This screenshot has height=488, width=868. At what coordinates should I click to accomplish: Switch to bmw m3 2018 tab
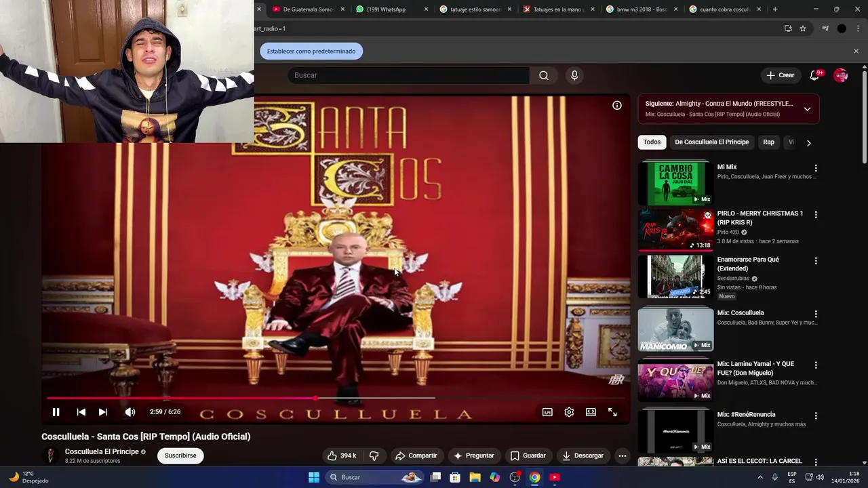[x=642, y=9]
